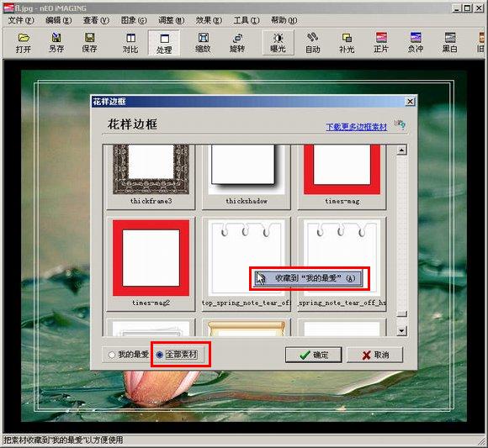Click the 另存 (Save As) toolbar icon
The image size is (488, 448).
[x=56, y=38]
